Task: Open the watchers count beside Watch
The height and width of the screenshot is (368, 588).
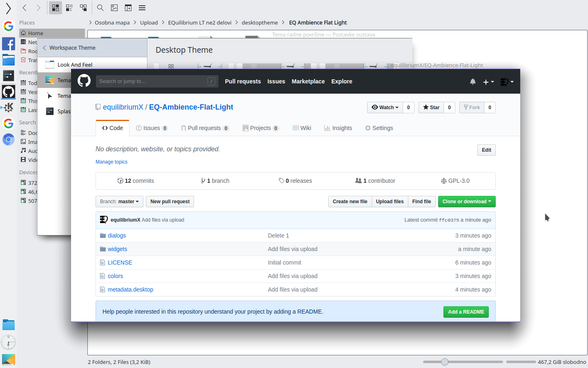Action: [408, 108]
